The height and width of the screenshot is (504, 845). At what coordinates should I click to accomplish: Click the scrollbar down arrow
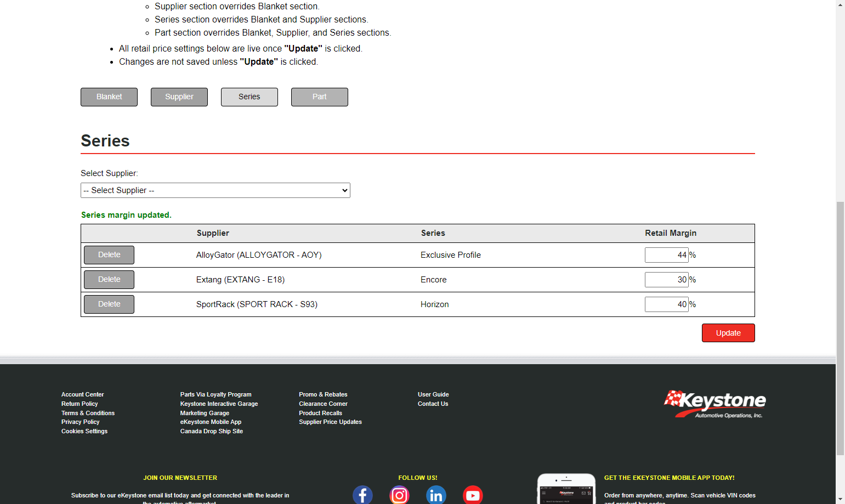pyautogui.click(x=840, y=499)
